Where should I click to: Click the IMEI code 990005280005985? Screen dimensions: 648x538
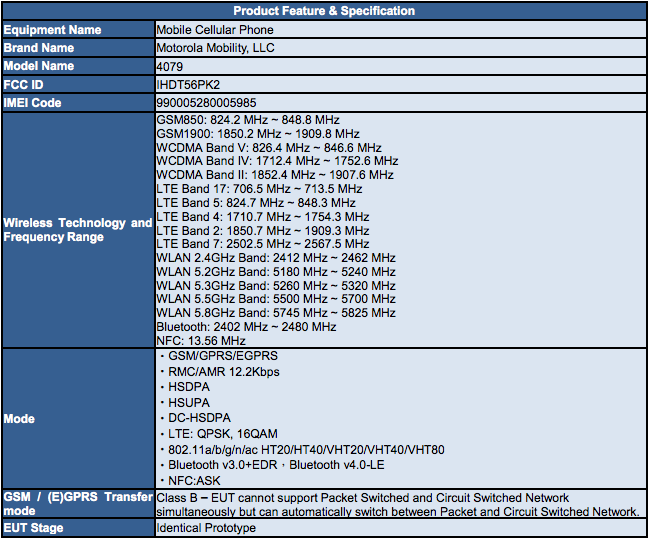click(x=206, y=103)
